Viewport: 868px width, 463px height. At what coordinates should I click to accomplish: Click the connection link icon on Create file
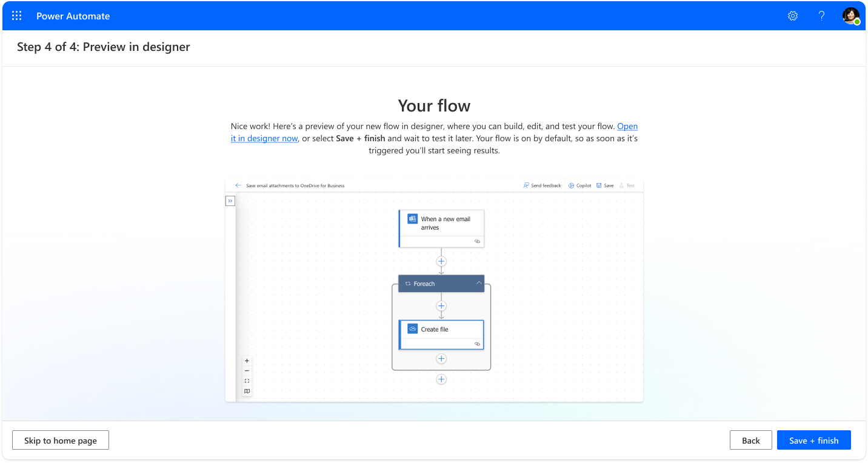(x=477, y=344)
